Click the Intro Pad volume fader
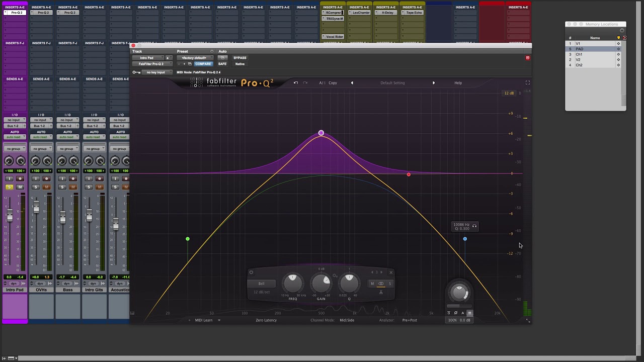 pos(9,215)
